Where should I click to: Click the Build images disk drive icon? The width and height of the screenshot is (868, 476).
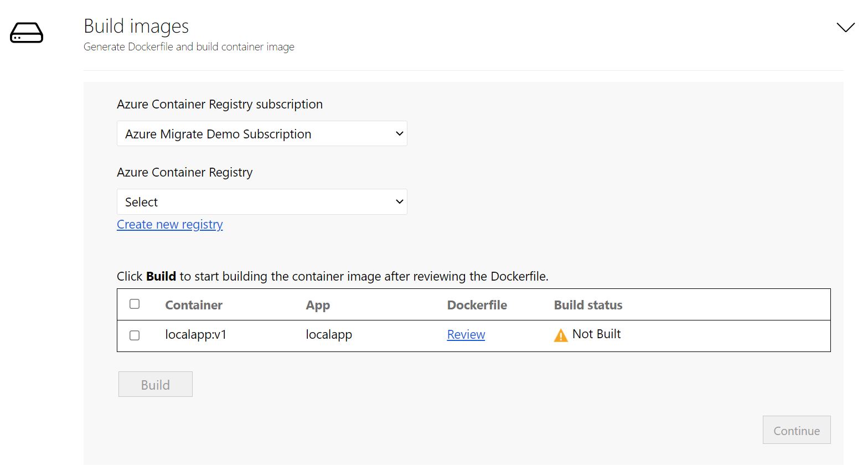[26, 33]
